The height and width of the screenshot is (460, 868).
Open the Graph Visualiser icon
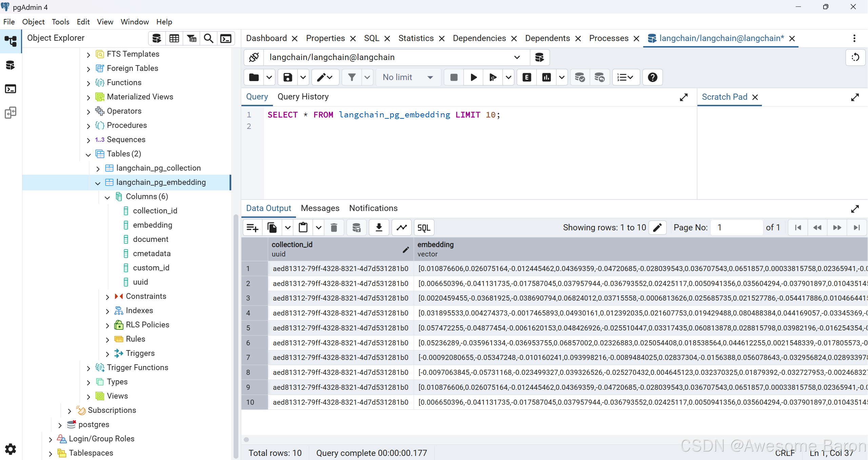[401, 228]
